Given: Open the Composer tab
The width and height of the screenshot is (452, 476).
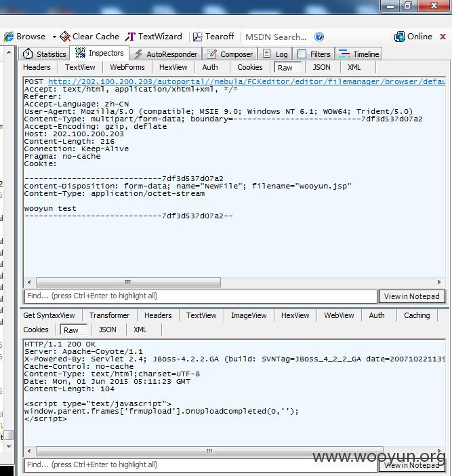Looking at the screenshot, I should (x=230, y=54).
